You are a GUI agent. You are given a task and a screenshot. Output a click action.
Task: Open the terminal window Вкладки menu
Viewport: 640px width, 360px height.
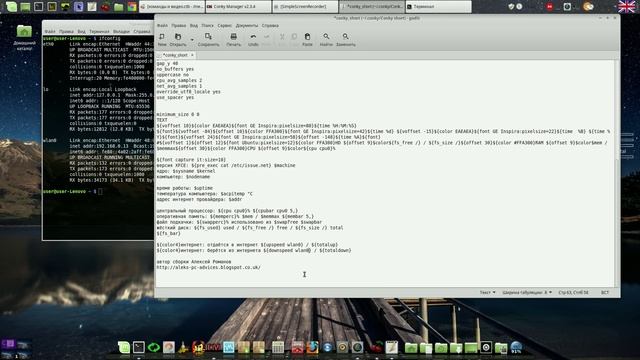click(x=121, y=31)
